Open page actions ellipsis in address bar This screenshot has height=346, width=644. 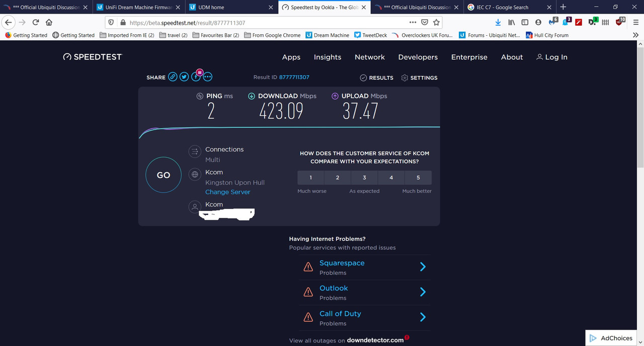click(x=413, y=22)
